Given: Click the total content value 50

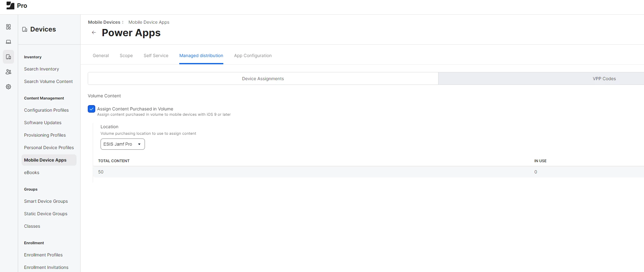Looking at the screenshot, I should click(101, 172).
